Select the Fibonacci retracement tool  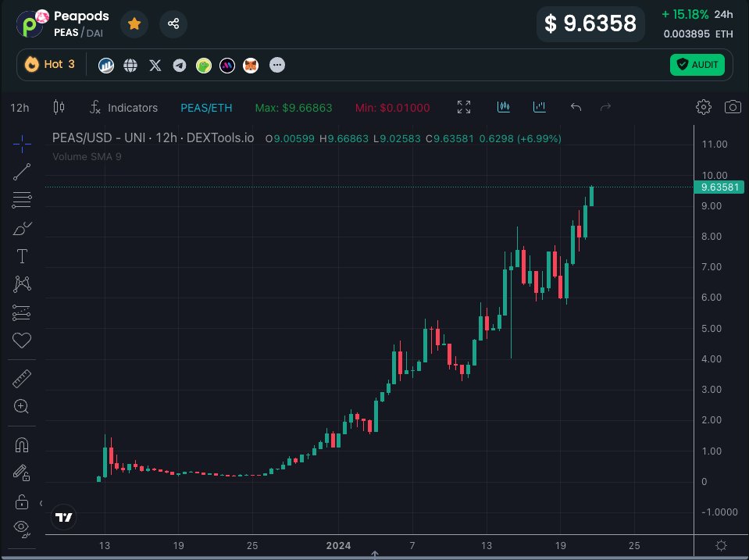[x=22, y=200]
